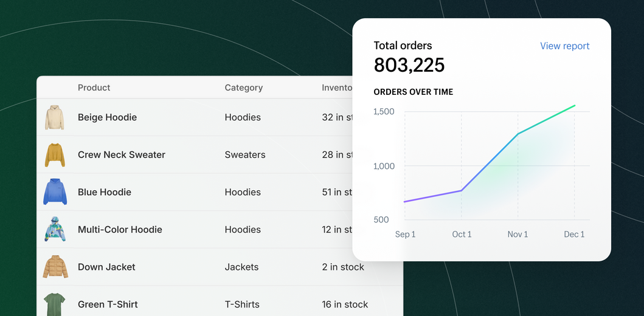
Task: Click the Beige Hoodie product thumbnail
Action: coord(55,117)
